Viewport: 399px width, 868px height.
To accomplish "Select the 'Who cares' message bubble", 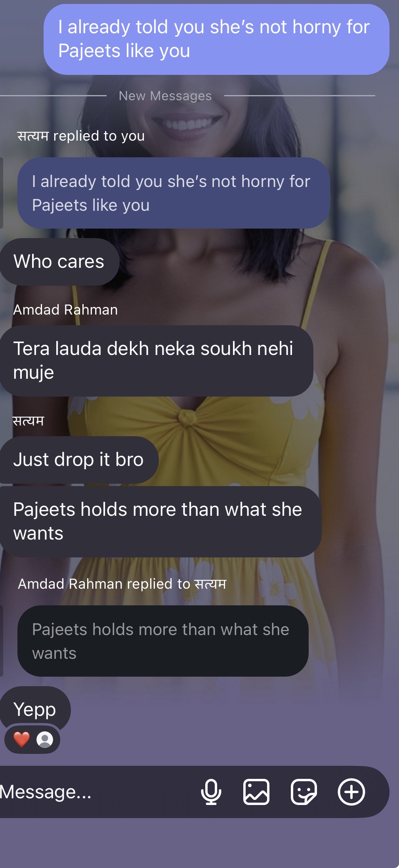I will pyautogui.click(x=59, y=261).
